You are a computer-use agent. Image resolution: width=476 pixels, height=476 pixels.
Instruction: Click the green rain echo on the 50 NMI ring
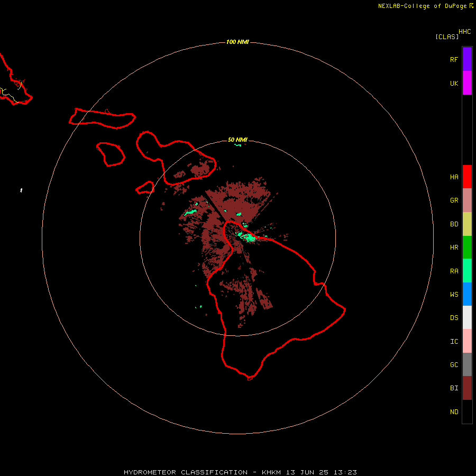pyautogui.click(x=237, y=145)
